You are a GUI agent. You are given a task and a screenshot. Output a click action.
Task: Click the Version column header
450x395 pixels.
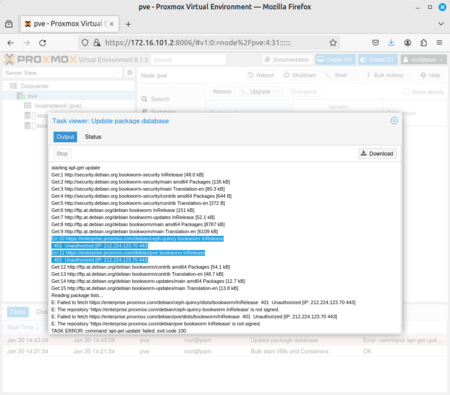click(338, 107)
